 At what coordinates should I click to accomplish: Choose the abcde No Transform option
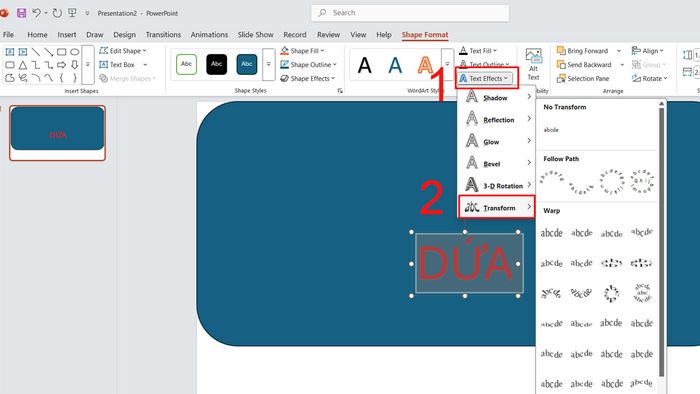551,130
